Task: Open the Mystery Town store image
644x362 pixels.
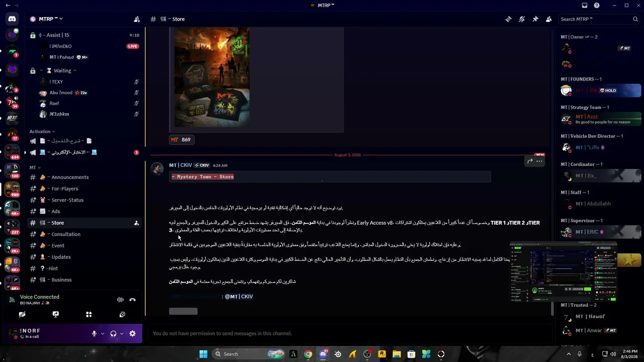Action: click(x=212, y=77)
